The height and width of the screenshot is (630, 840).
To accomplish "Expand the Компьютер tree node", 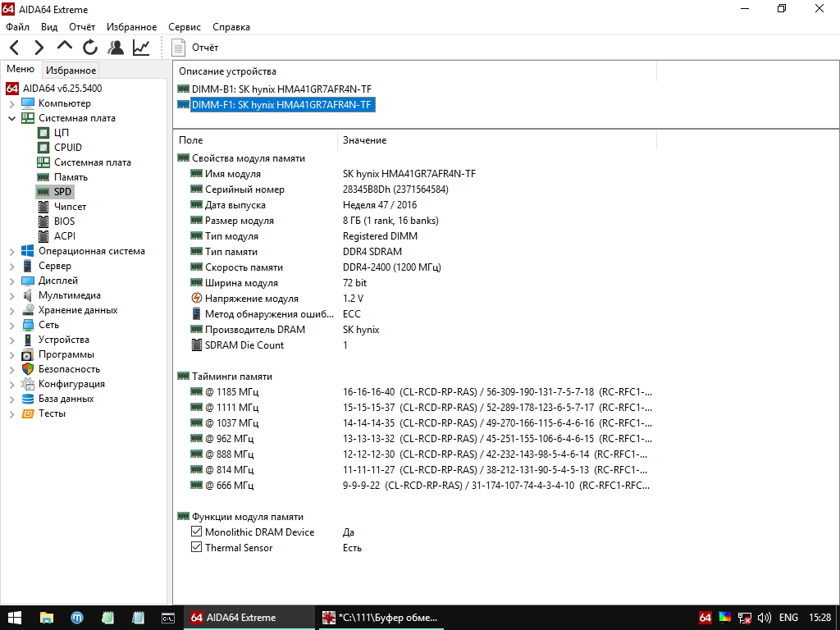I will pyautogui.click(x=11, y=103).
